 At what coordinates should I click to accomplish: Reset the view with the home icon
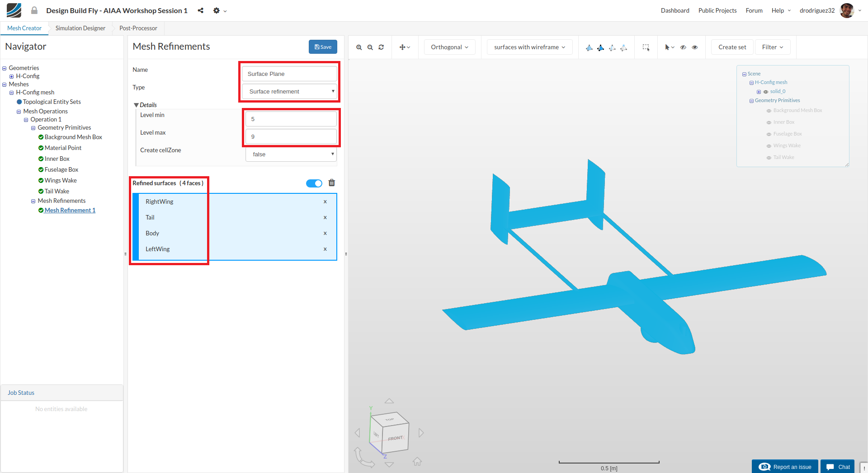(417, 461)
